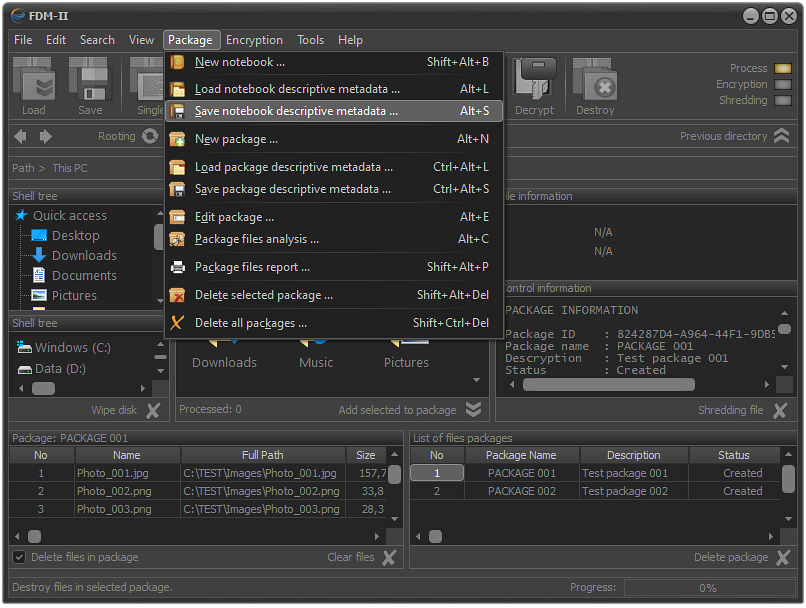Click the Pictures icon in Shell tree
This screenshot has width=806, height=608.
click(39, 296)
